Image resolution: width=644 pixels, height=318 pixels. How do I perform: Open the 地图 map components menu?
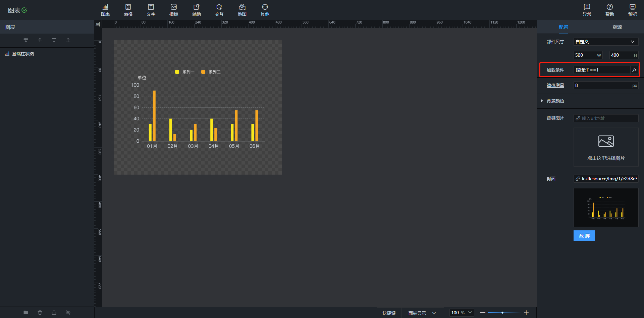click(x=242, y=10)
